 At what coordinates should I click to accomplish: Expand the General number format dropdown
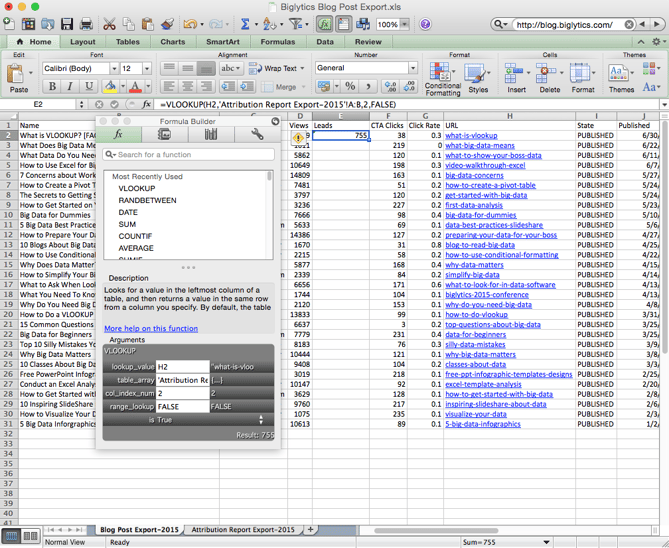click(412, 69)
